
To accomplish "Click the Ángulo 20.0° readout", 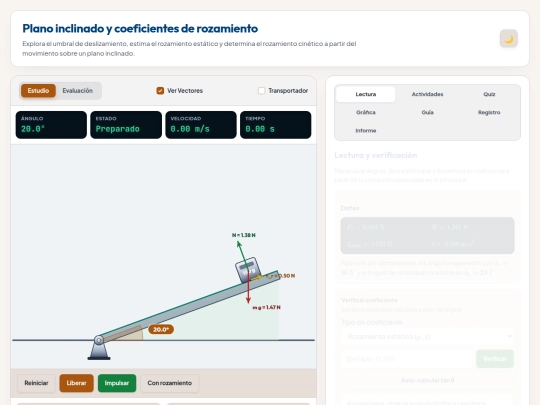I will click(x=51, y=125).
